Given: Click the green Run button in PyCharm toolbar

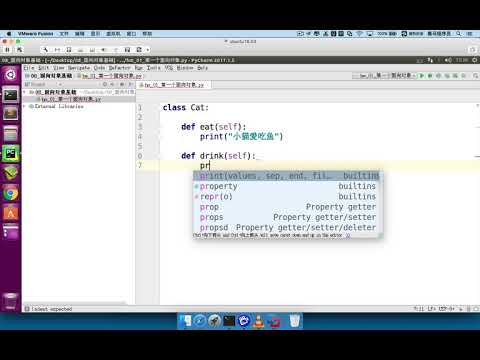Looking at the screenshot, I should coord(422,76).
